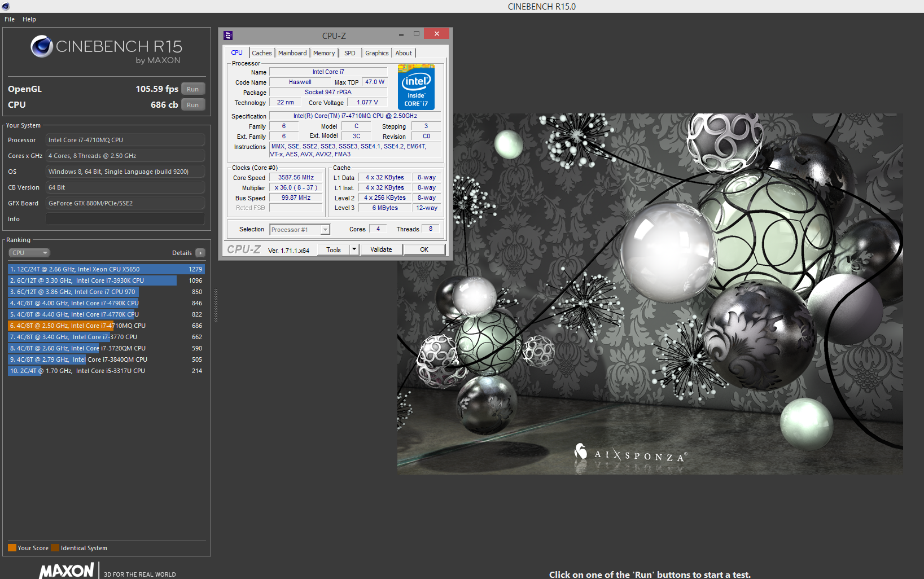Click the Cores x GHz field

(x=125, y=156)
